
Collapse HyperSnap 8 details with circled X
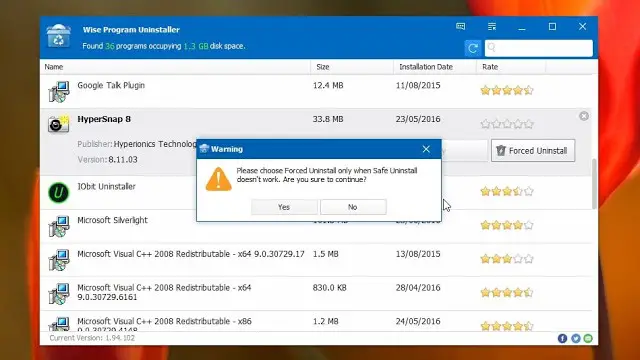pos(584,116)
